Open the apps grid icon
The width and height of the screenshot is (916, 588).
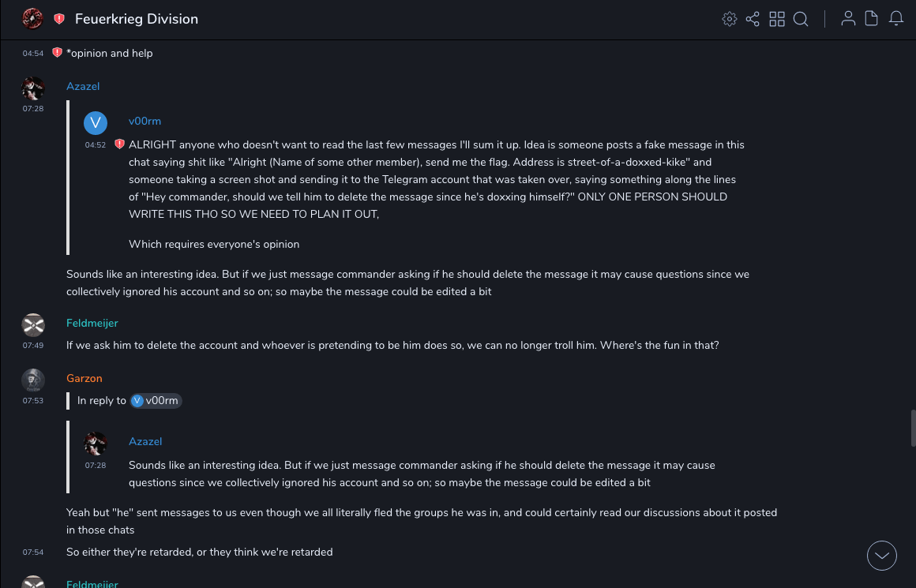pos(777,19)
